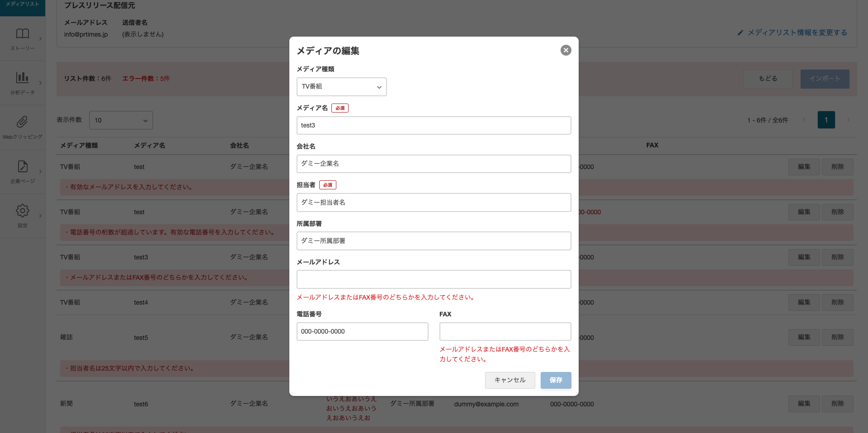Click the 電話番号 field with 000-0000-0000
Screen dimensions: 868x433
tap(362, 331)
